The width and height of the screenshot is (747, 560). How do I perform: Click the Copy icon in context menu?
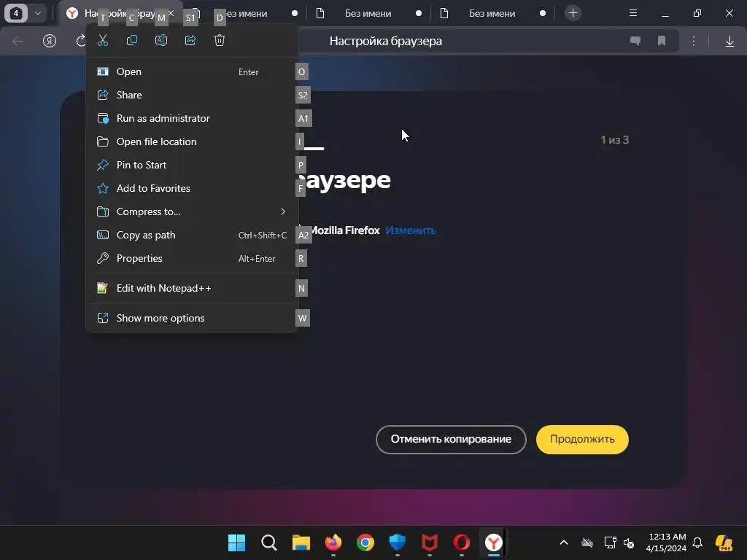(x=132, y=41)
